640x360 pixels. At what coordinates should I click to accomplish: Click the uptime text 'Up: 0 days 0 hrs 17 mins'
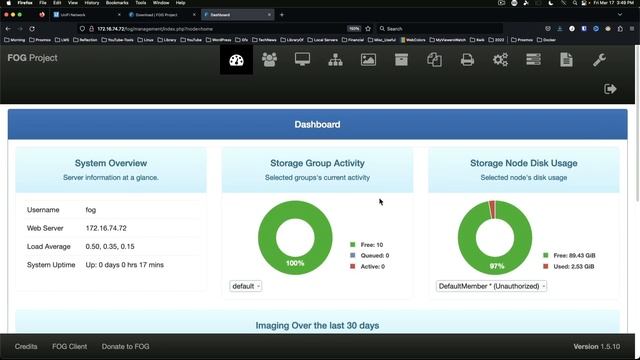pos(124,265)
